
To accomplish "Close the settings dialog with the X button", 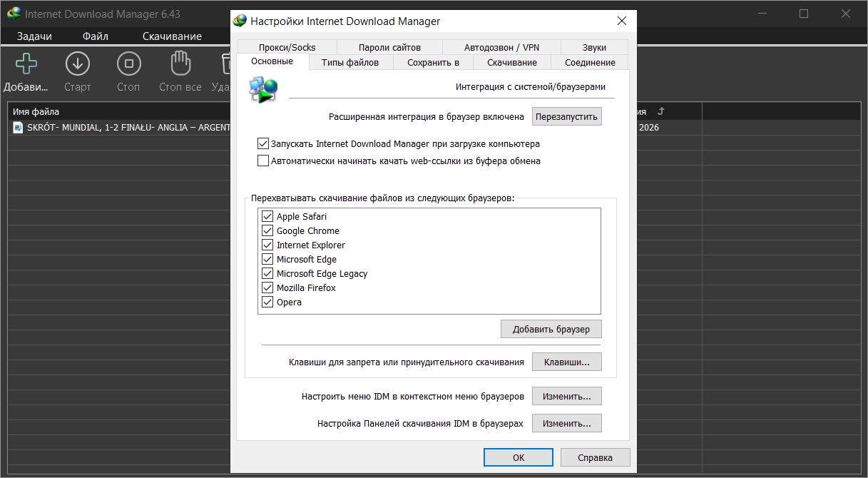I will click(621, 21).
